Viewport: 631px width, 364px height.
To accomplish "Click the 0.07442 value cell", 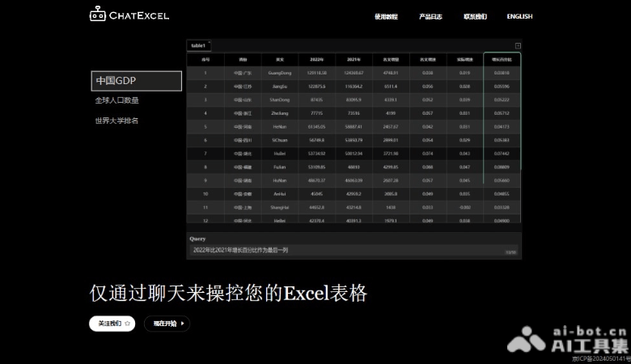I will point(502,154).
